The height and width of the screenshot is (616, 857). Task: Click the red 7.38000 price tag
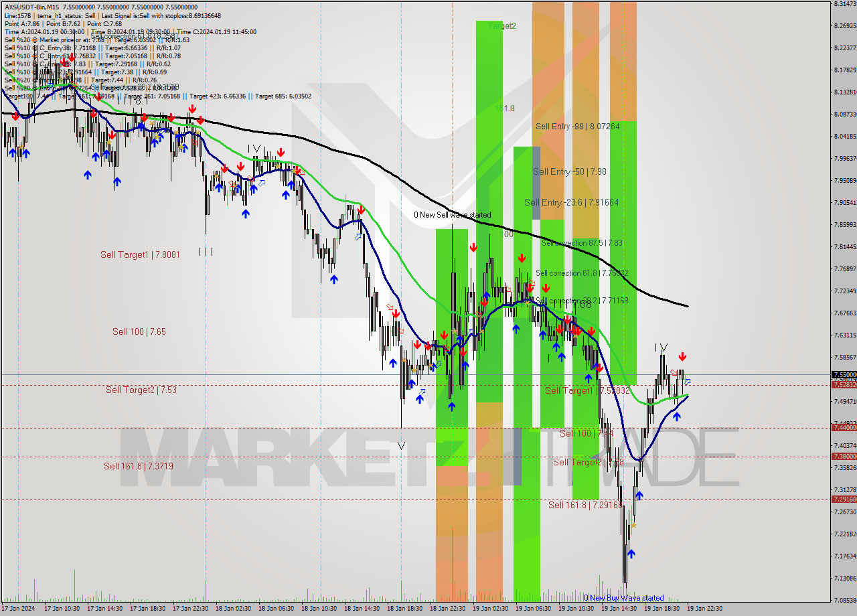tap(844, 456)
